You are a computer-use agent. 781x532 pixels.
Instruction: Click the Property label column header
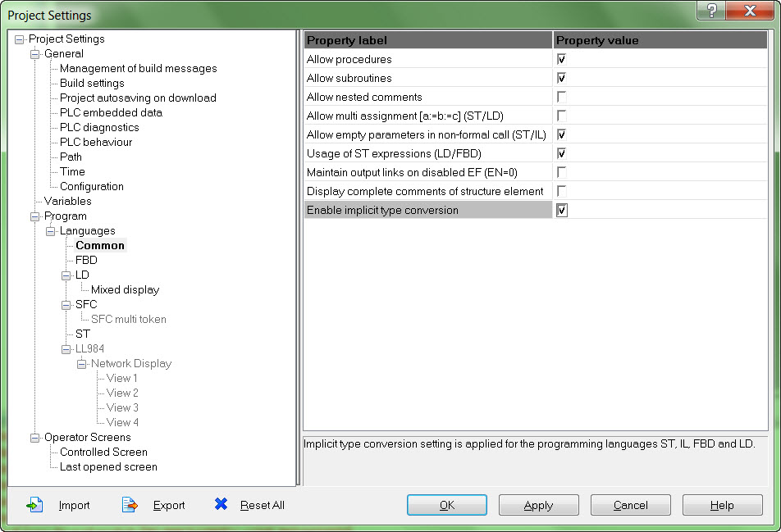[428, 40]
